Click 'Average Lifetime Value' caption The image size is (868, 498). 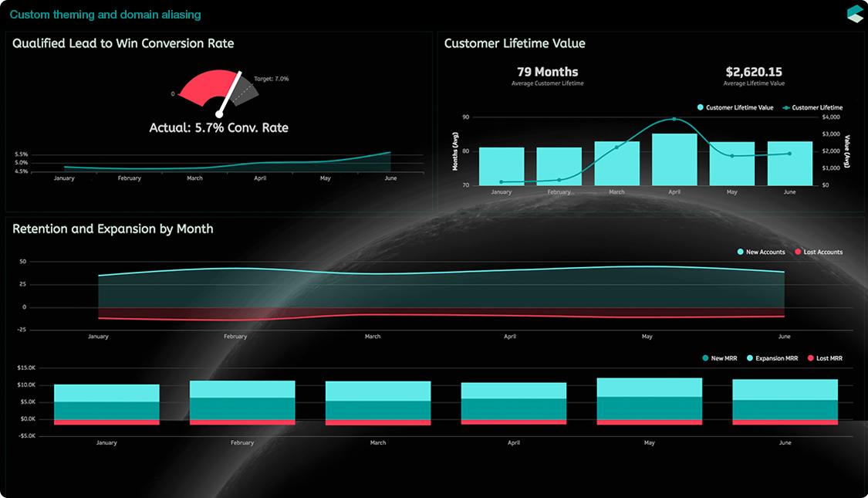[x=754, y=83]
